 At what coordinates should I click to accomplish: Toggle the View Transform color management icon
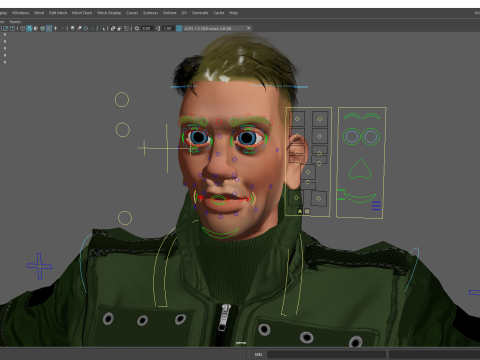(179, 28)
